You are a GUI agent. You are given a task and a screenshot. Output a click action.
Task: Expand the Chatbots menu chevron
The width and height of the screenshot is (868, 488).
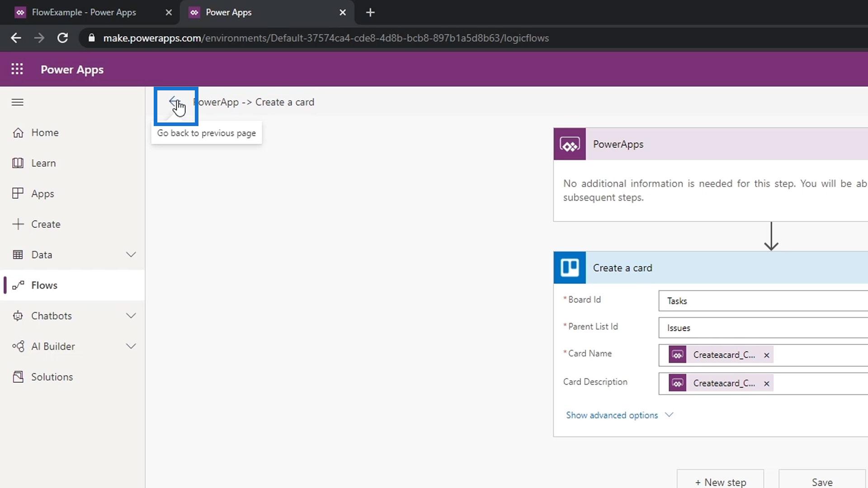click(131, 316)
